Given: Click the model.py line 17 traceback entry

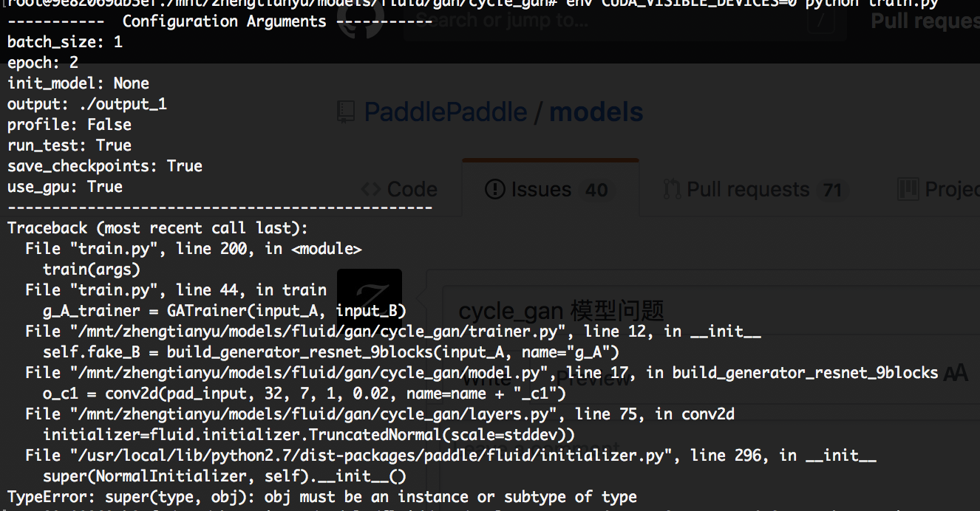Looking at the screenshot, I should tap(482, 373).
